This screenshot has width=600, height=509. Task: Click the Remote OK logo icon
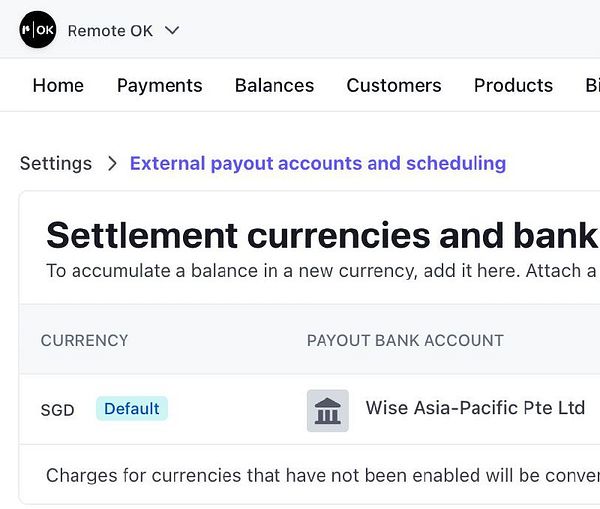coord(38,30)
